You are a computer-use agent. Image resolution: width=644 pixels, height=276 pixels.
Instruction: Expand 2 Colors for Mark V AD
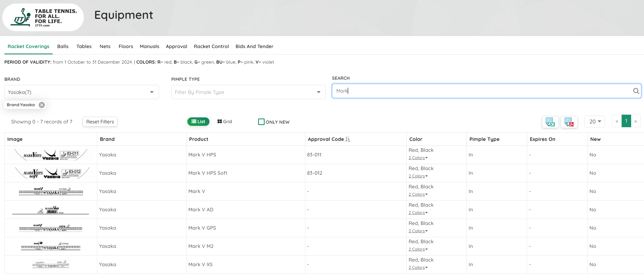pyautogui.click(x=418, y=213)
